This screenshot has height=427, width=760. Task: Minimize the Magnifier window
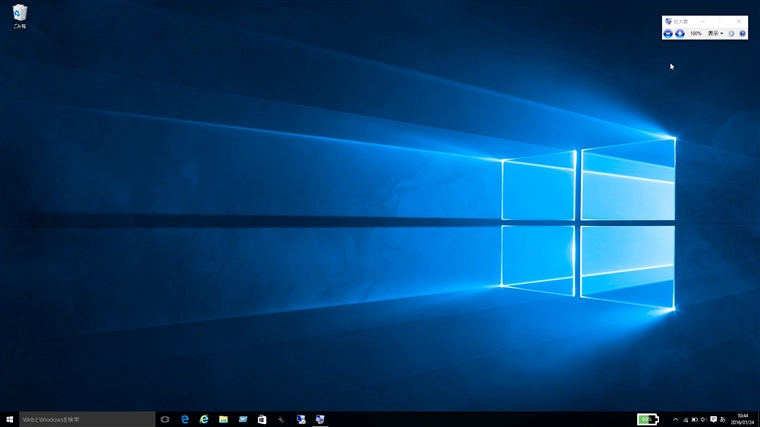coord(703,21)
